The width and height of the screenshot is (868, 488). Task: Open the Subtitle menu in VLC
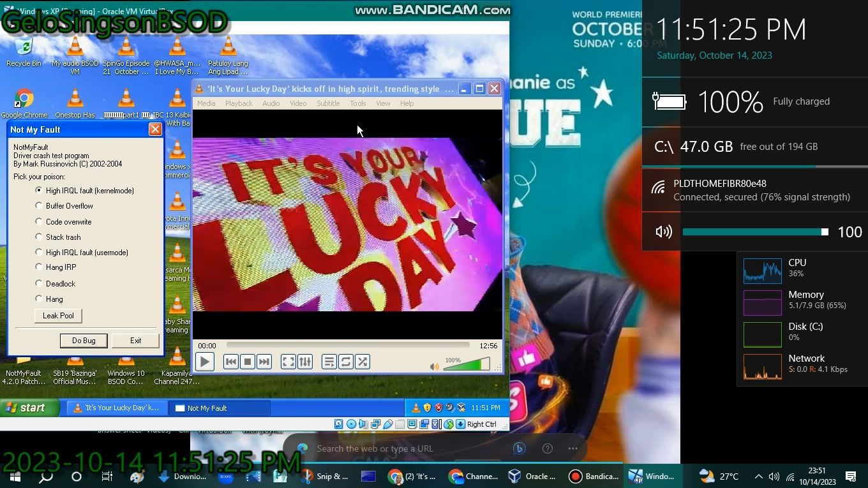coord(328,103)
